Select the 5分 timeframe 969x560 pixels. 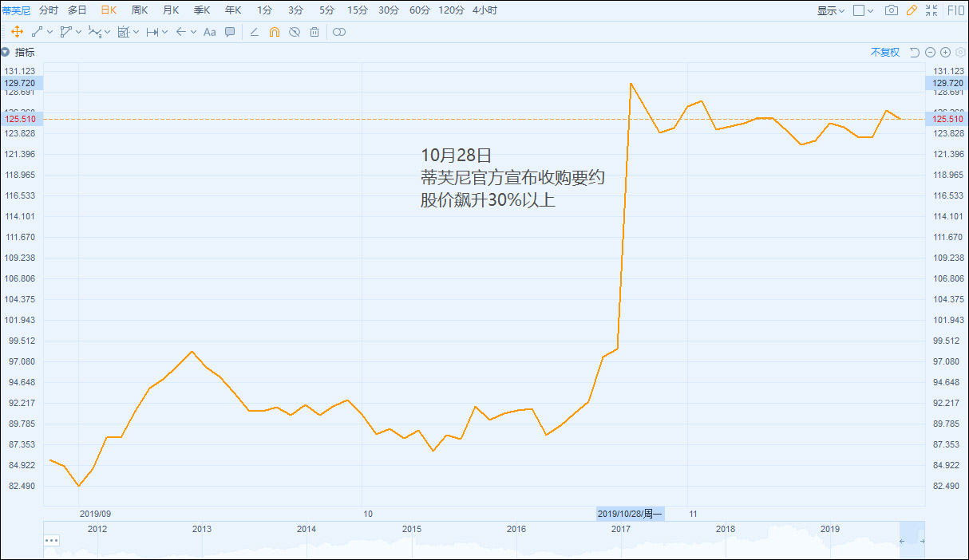[x=326, y=10]
